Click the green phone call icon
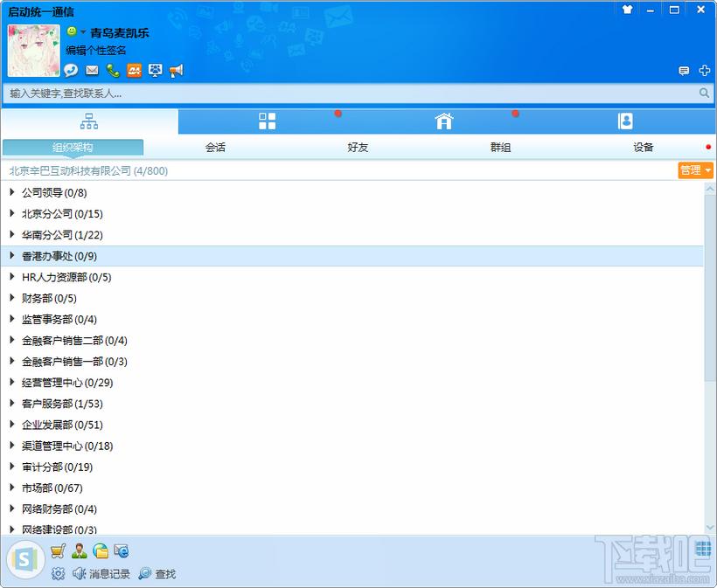717x588 pixels. [113, 70]
